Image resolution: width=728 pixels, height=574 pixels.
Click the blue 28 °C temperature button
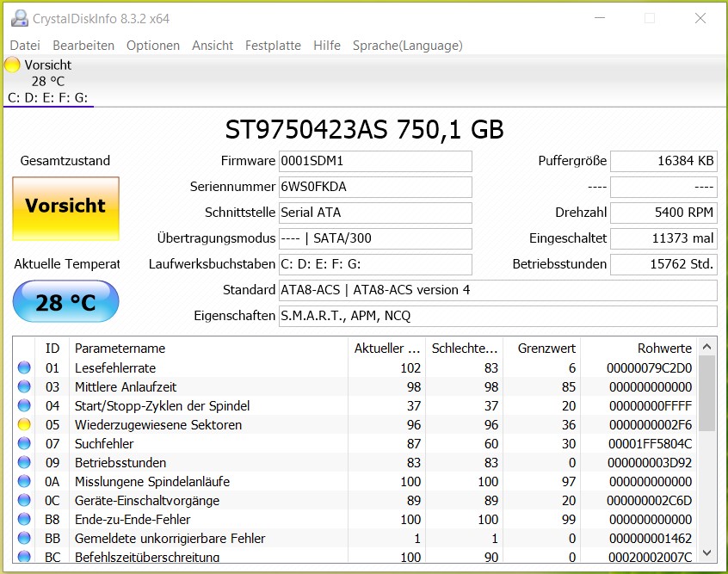click(66, 302)
